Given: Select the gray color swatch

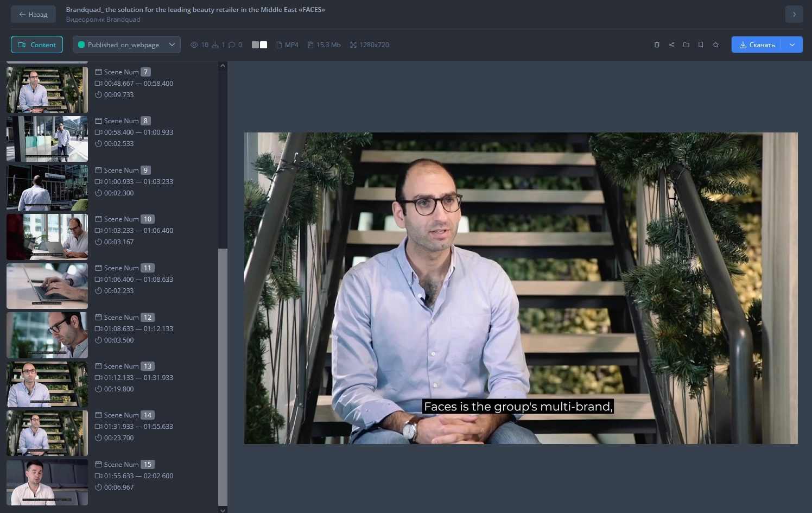Looking at the screenshot, I should tap(255, 45).
